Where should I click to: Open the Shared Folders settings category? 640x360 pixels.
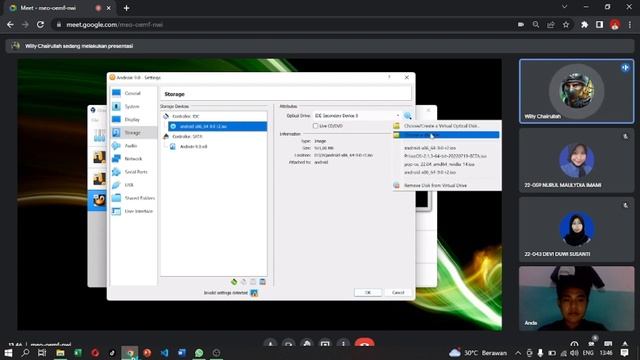(133, 198)
